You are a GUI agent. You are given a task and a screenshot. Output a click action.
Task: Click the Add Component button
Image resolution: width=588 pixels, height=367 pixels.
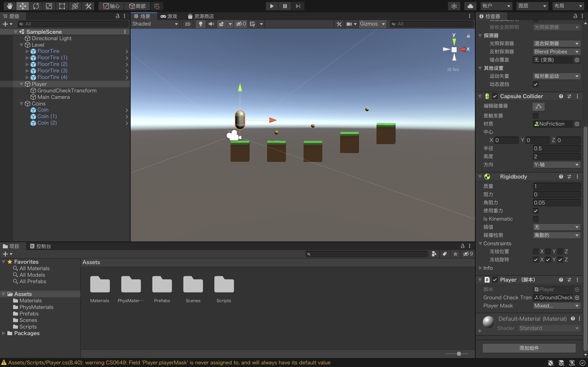tap(529, 348)
